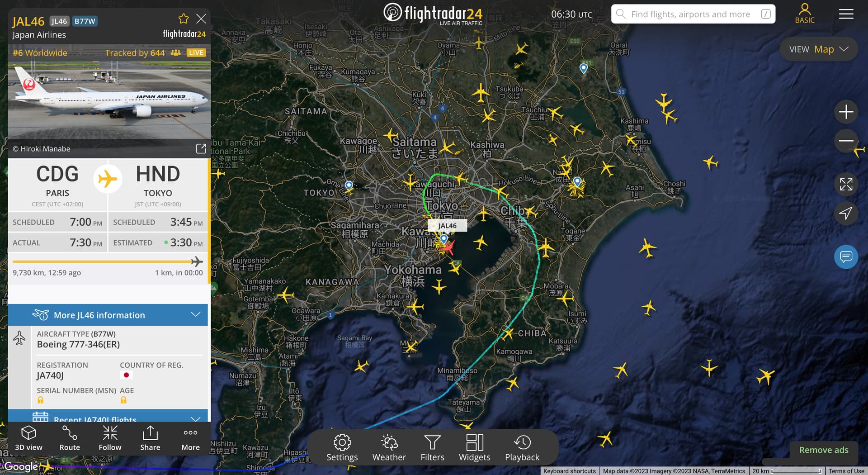Screen dimensions: 868x475
Task: Expand Recent JA740J flights section
Action: tap(108, 417)
